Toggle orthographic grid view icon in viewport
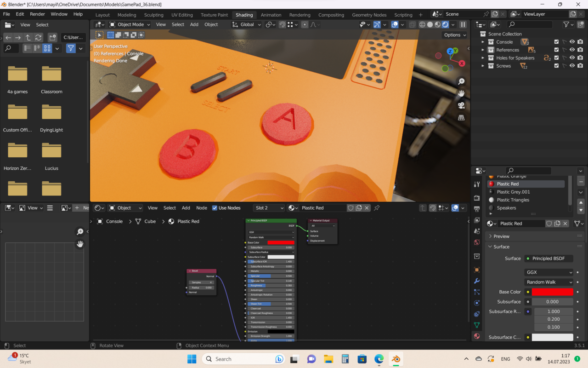This screenshot has width=588, height=368. tap(461, 118)
